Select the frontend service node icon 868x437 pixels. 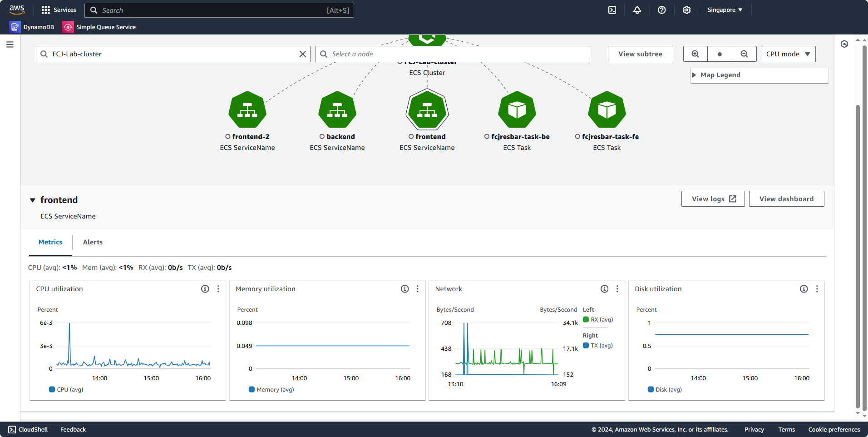(427, 110)
